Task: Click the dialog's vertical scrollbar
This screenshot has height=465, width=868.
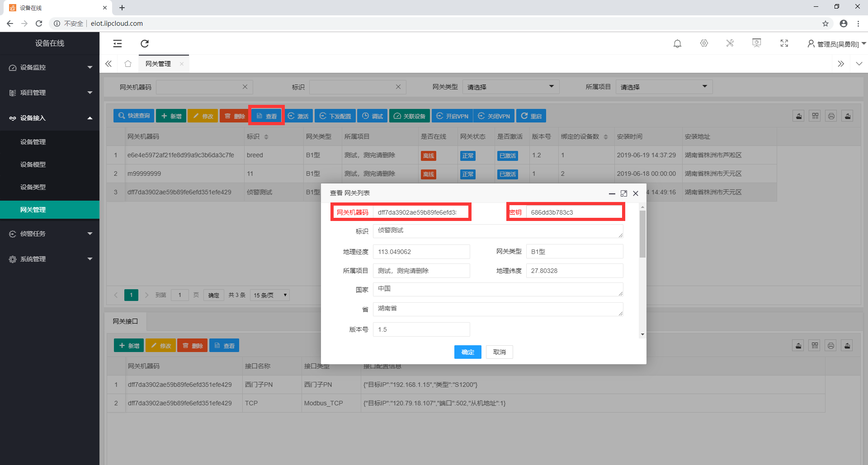Action: pyautogui.click(x=642, y=234)
